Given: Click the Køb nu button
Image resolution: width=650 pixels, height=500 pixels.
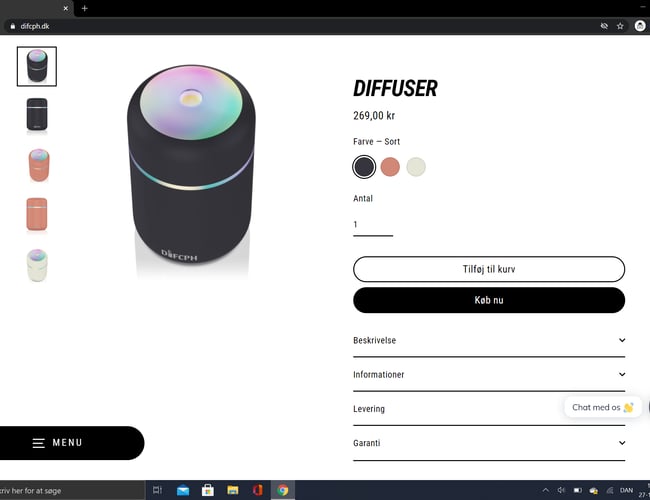Looking at the screenshot, I should point(489,300).
